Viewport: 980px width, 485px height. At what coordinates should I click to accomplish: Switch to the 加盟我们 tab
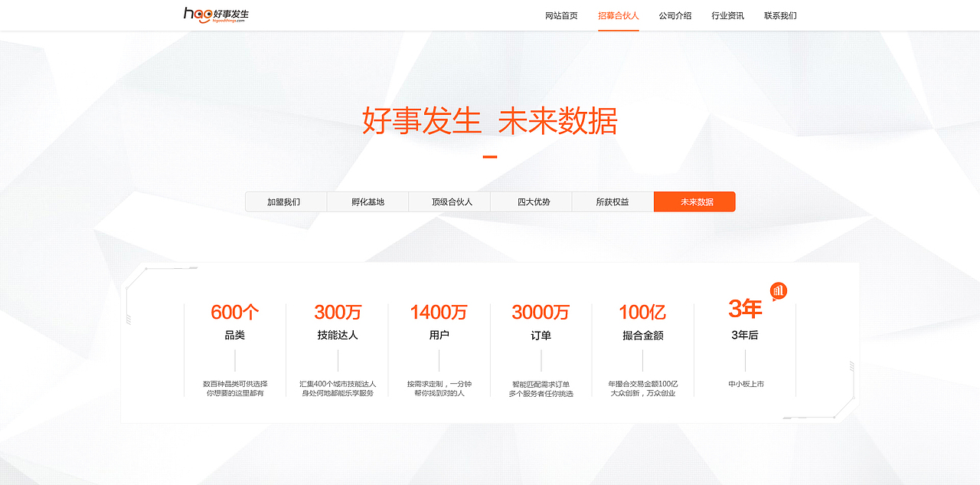286,202
